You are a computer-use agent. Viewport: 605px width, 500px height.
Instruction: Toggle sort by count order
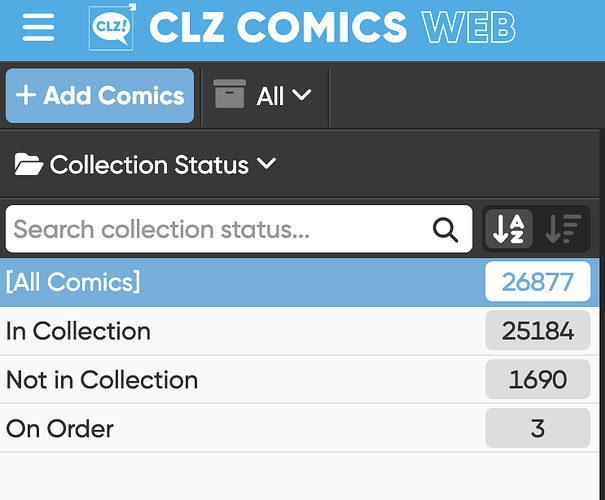563,230
